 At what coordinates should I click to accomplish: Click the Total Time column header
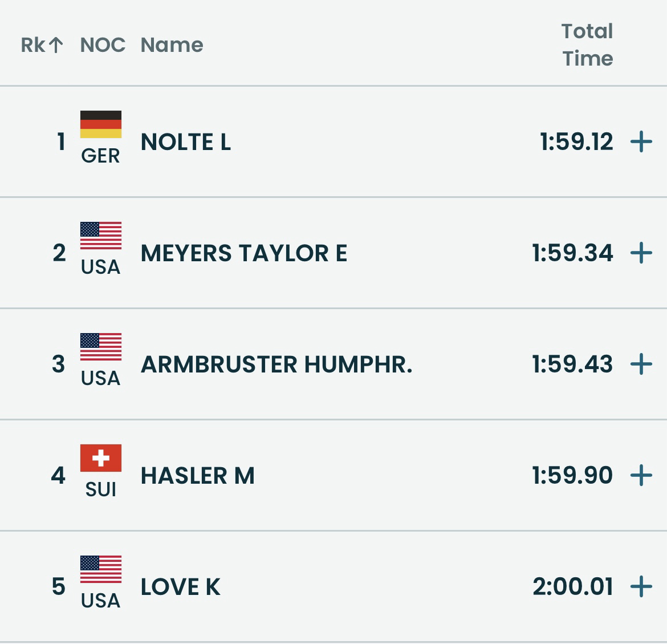587,45
